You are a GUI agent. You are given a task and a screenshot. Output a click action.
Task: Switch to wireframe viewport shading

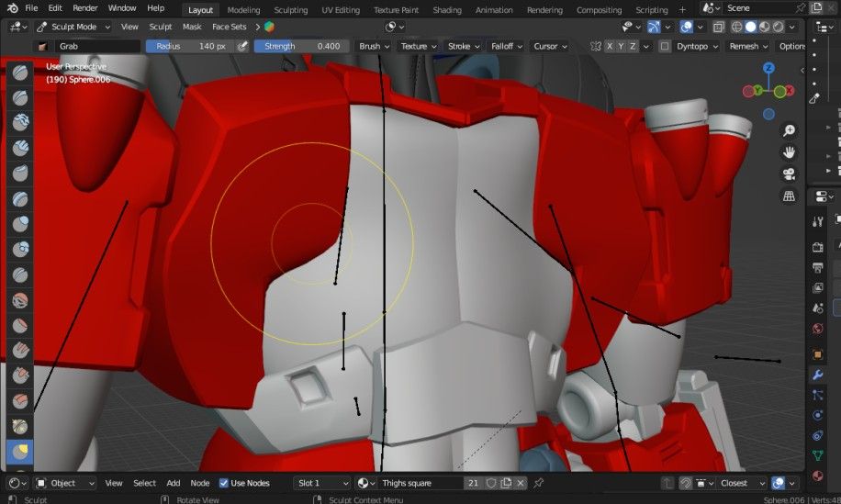(x=737, y=27)
